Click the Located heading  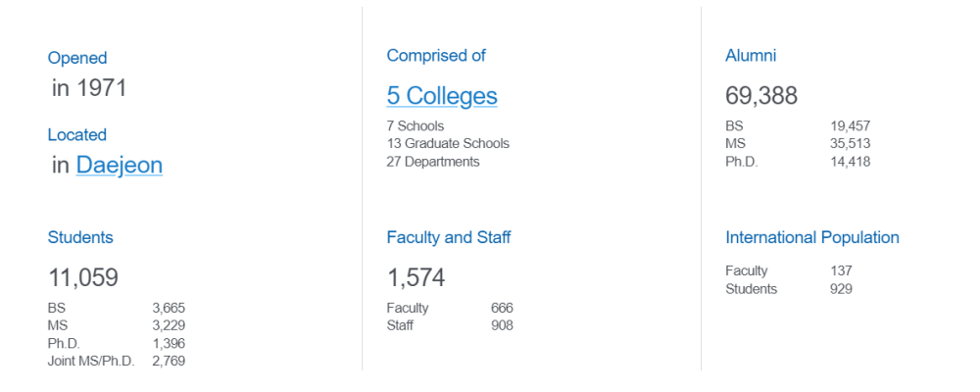[x=77, y=135]
